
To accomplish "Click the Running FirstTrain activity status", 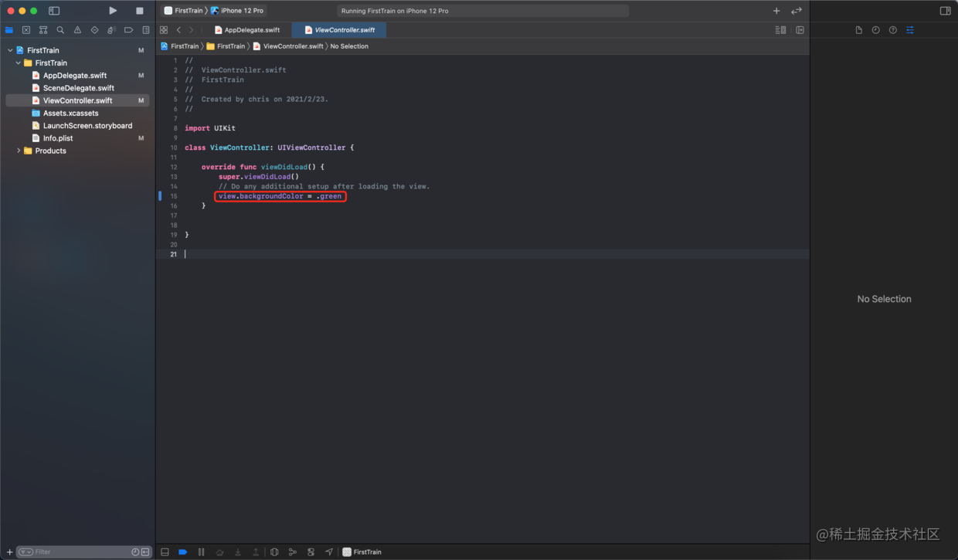I will pyautogui.click(x=483, y=11).
